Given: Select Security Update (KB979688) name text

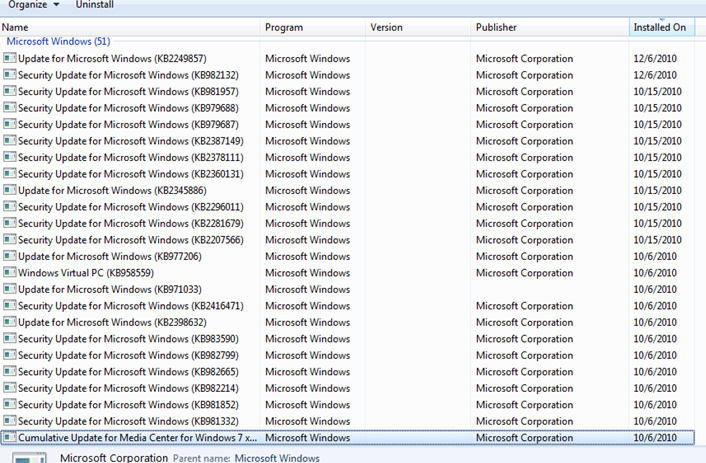Looking at the screenshot, I should tap(128, 108).
